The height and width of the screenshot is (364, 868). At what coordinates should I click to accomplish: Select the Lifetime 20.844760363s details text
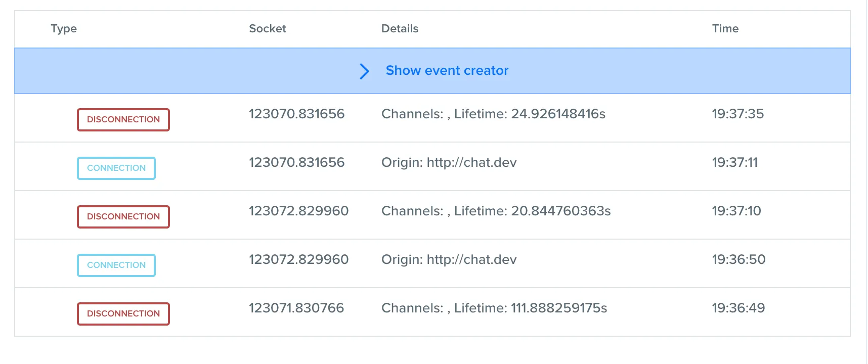click(x=496, y=211)
